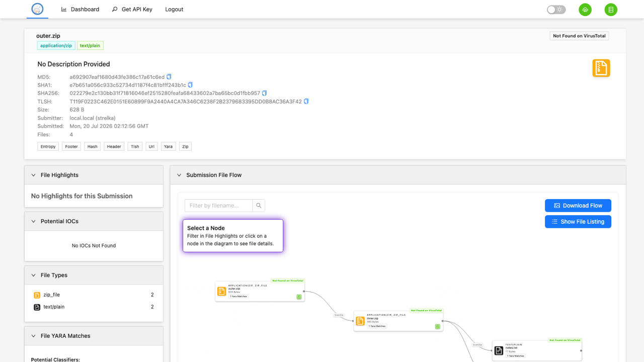Click the orange zip file icon in header

click(601, 68)
